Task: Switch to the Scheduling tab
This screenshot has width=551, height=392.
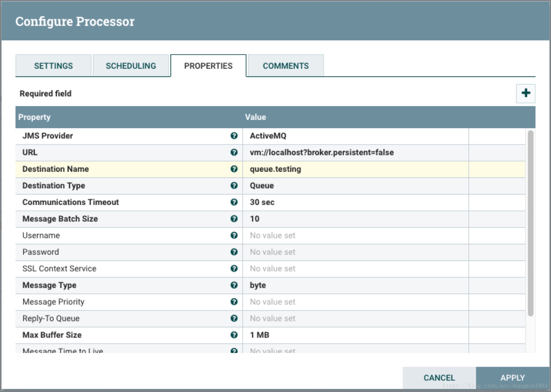Action: click(x=131, y=66)
